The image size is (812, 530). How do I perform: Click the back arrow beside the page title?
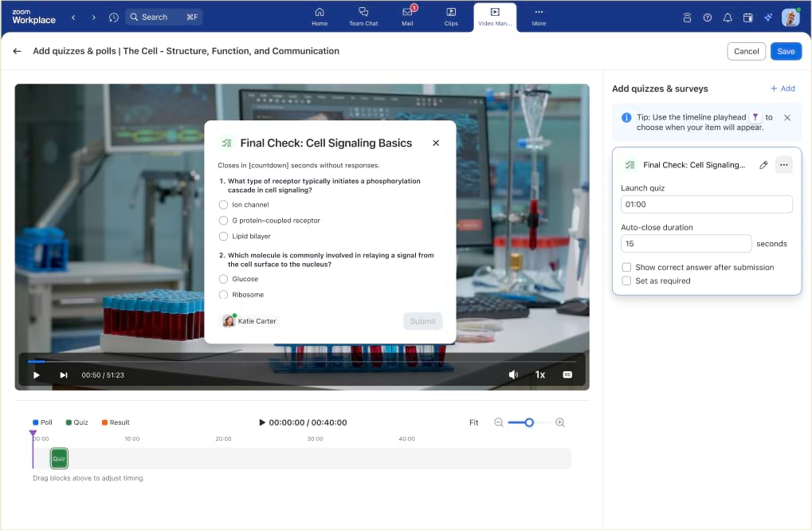[x=17, y=51]
